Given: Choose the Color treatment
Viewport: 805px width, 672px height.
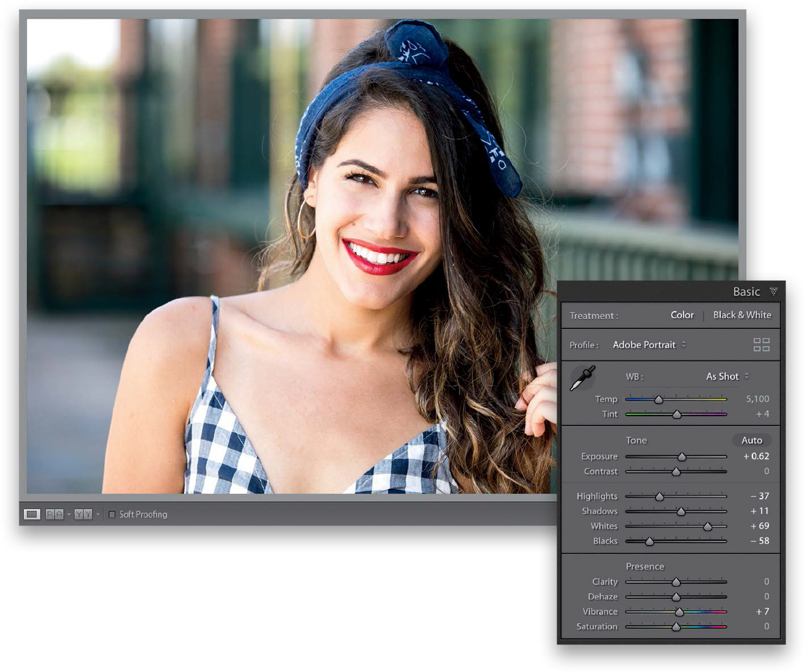Looking at the screenshot, I should [x=682, y=315].
